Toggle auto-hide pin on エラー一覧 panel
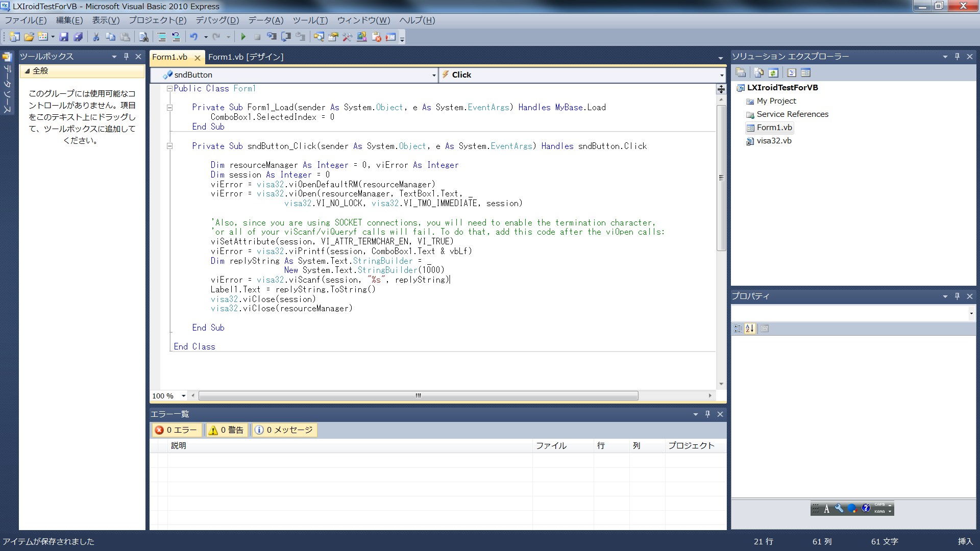 [x=707, y=414]
